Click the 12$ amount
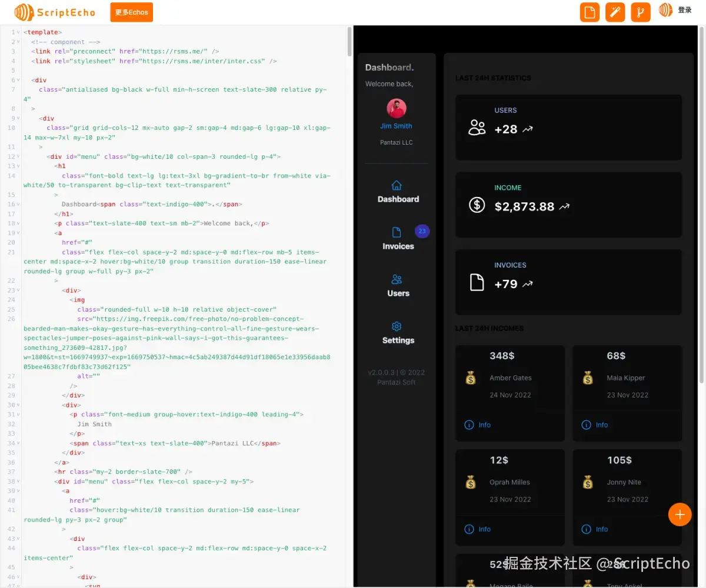The height and width of the screenshot is (588, 706). [499, 460]
